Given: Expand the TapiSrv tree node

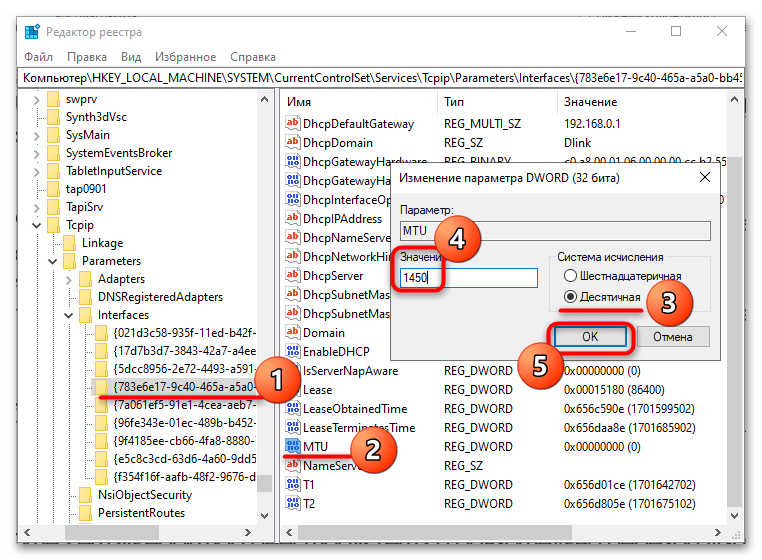Looking at the screenshot, I should coord(36,208).
